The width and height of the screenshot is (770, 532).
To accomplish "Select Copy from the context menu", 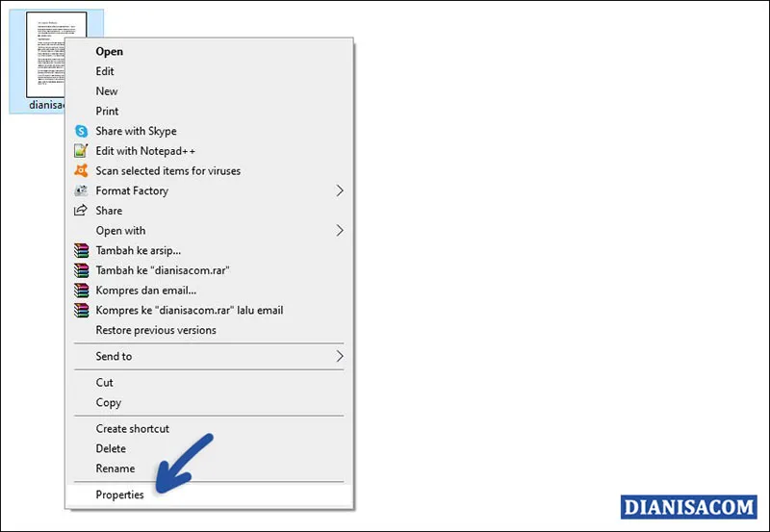I will click(x=209, y=402).
